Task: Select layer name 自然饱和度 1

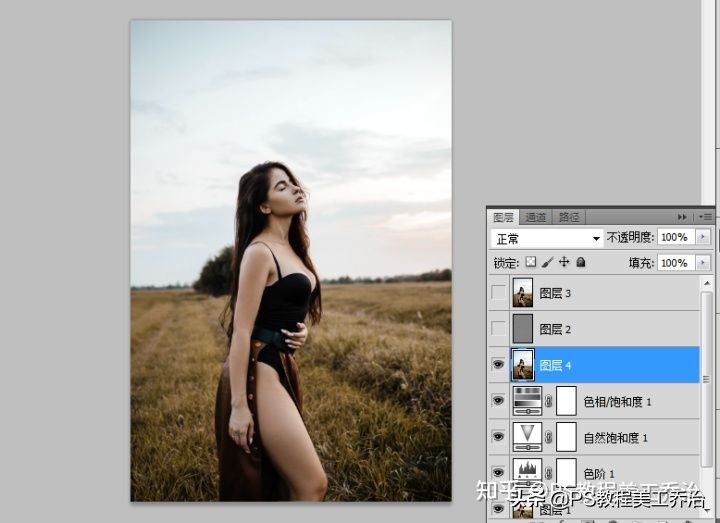Action: click(x=615, y=438)
